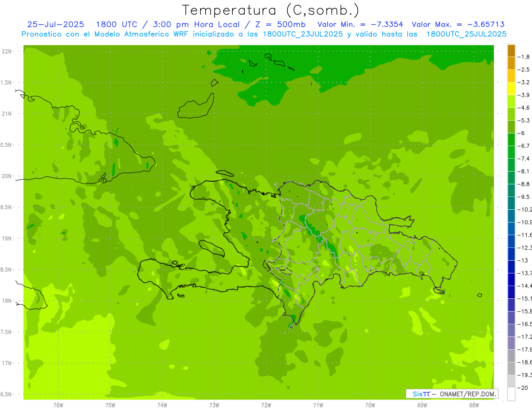Click the colorbar label "-13"
Screen dimensions: 532x411
click(523, 260)
